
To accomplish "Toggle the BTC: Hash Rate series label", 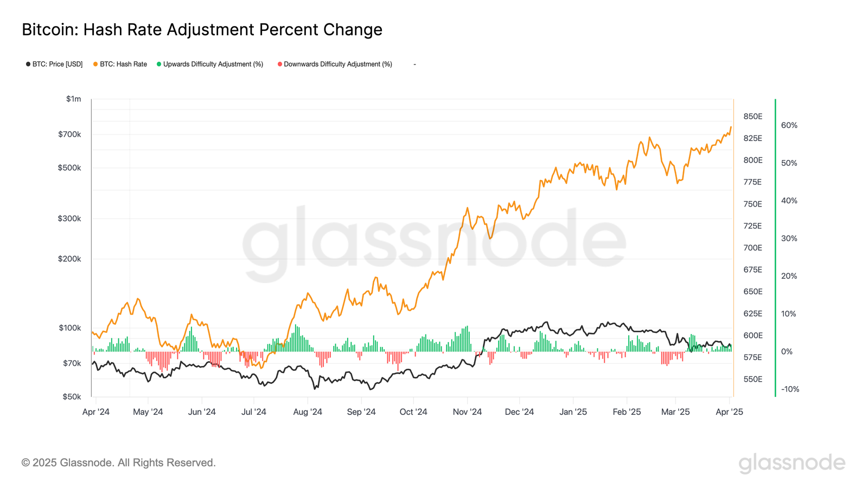I will [123, 65].
